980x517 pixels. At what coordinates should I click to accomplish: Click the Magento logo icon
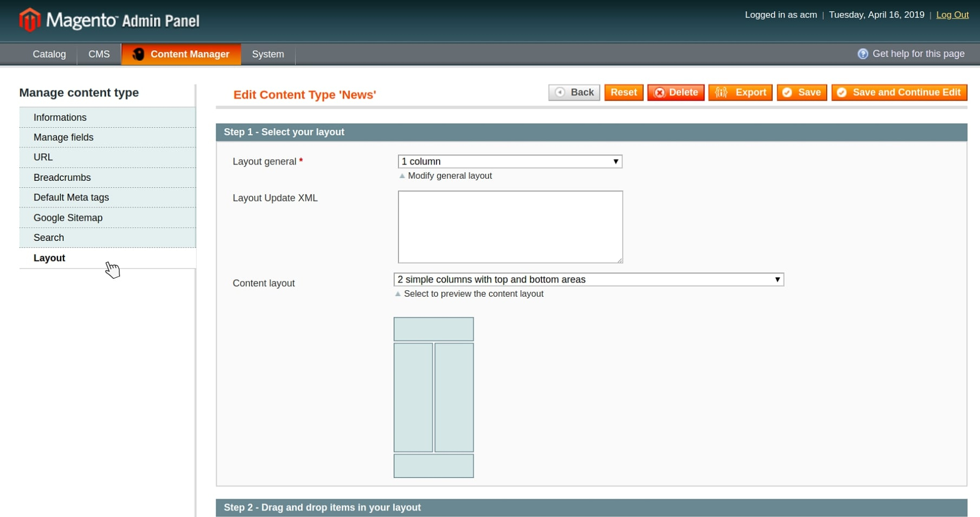point(29,20)
